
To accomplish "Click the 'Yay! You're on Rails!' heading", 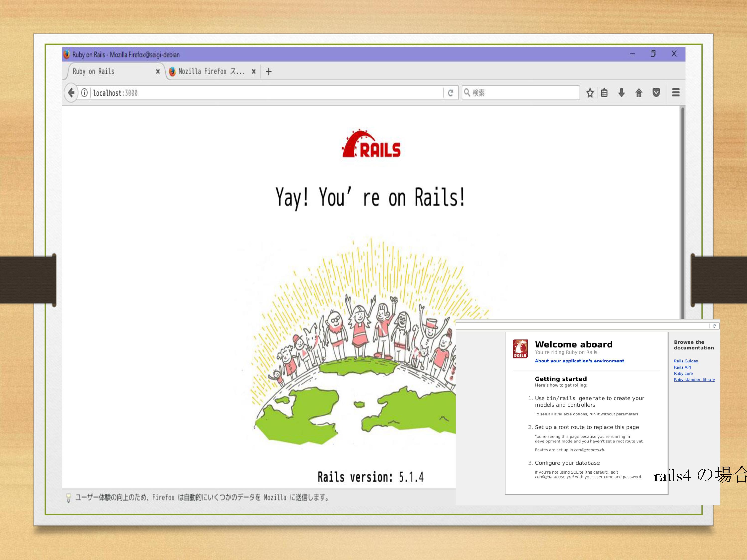I will click(x=371, y=197).
